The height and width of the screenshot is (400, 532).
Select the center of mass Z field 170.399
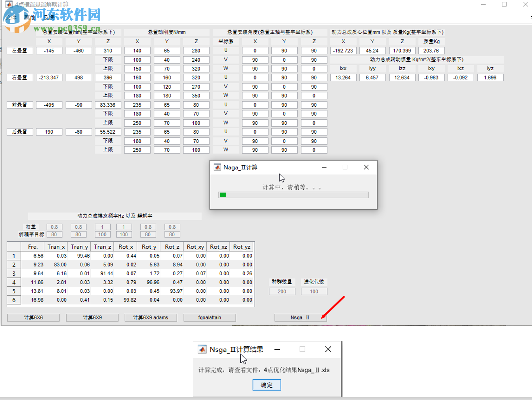coord(402,51)
